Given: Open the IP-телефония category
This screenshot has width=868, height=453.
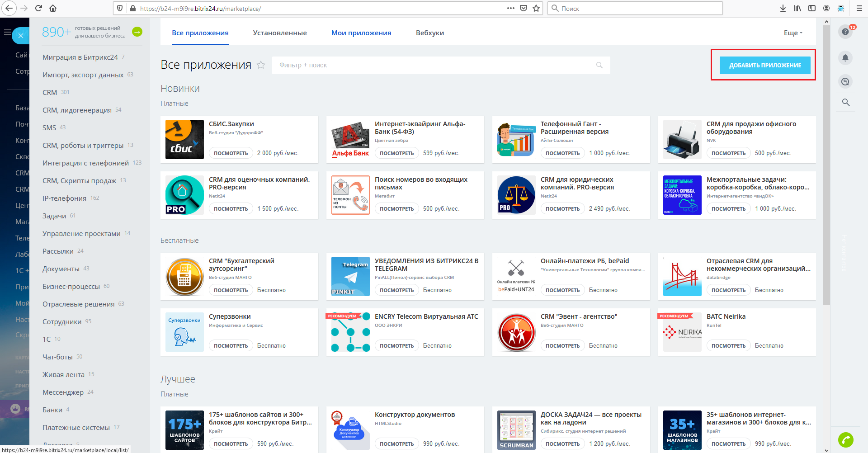Looking at the screenshot, I should click(x=64, y=198).
